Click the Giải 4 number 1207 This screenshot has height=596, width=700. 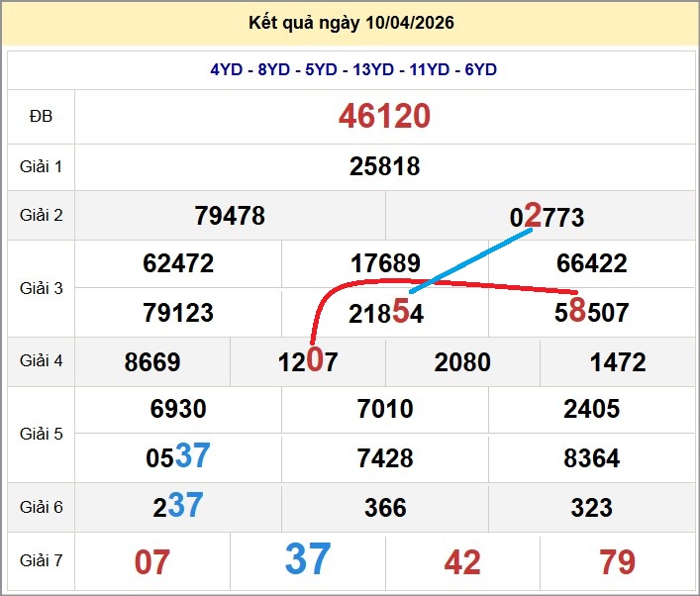click(x=307, y=361)
